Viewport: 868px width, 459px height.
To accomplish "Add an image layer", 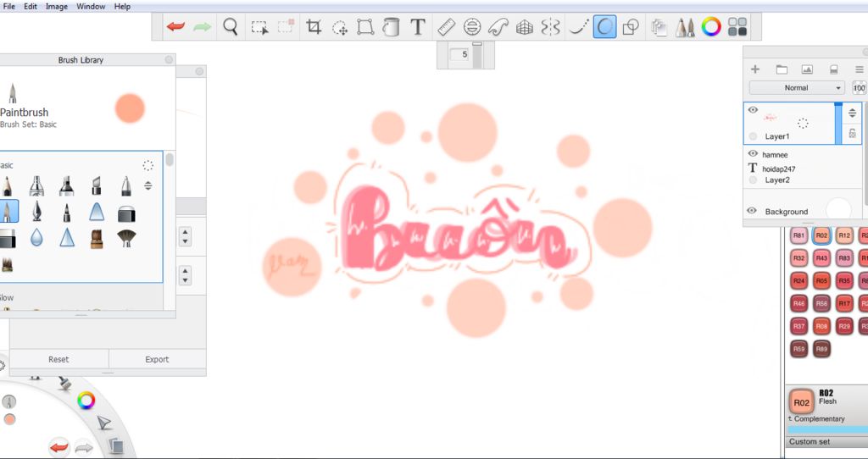I will 807,69.
